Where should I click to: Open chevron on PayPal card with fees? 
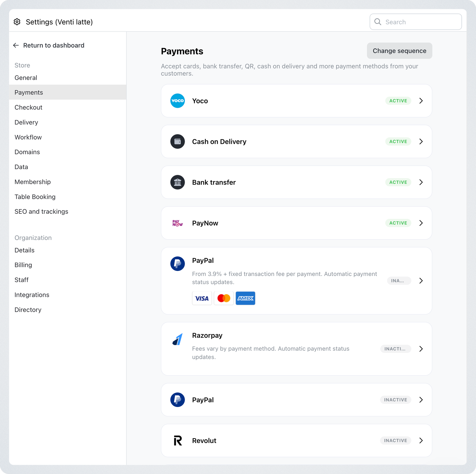(x=421, y=281)
